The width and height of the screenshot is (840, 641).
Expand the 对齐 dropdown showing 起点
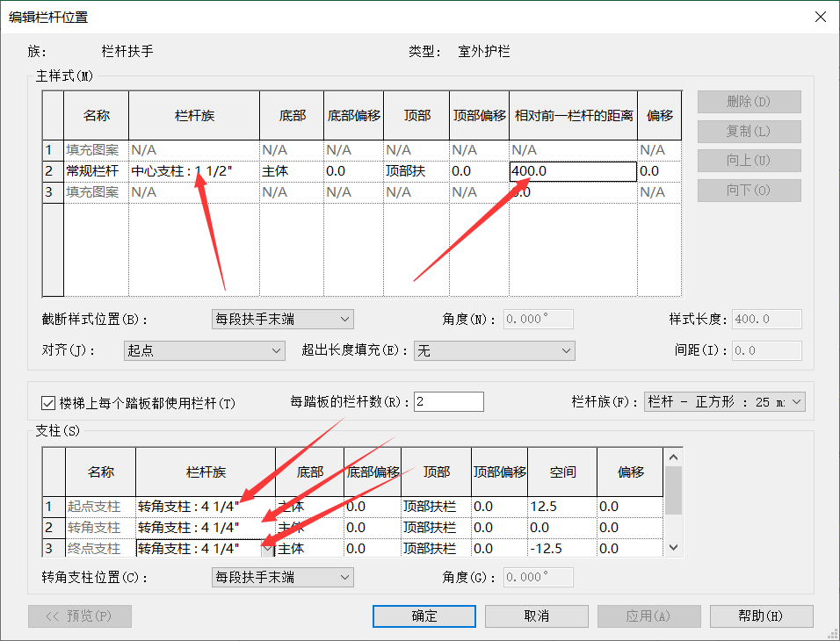[204, 351]
